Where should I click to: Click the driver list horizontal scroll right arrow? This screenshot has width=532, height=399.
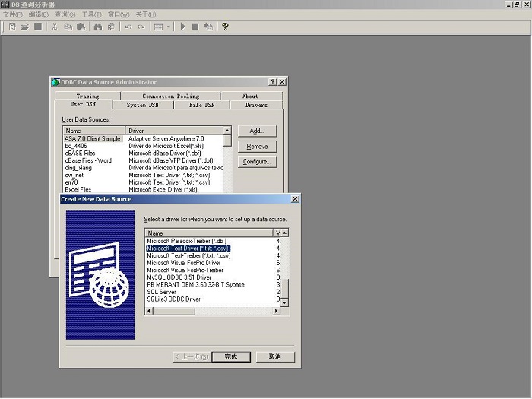point(277,311)
